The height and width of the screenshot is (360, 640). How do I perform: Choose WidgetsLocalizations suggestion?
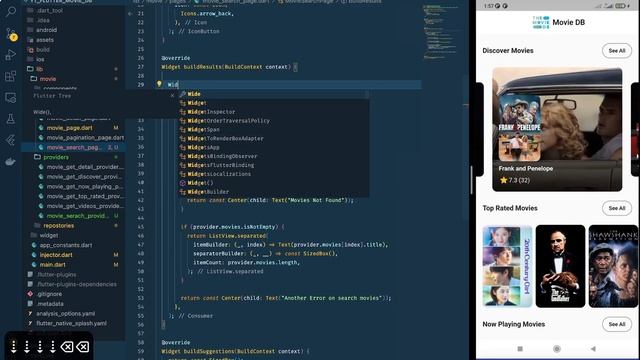[x=274, y=174]
